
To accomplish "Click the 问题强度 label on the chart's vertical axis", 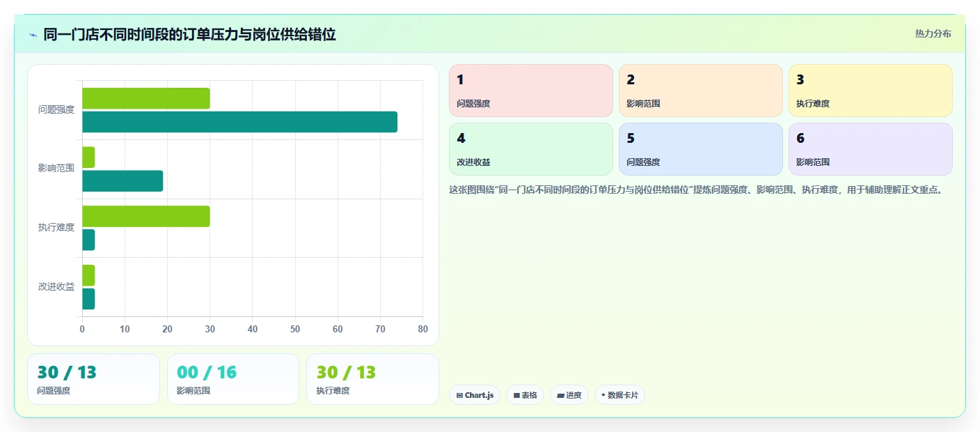I will coord(56,109).
